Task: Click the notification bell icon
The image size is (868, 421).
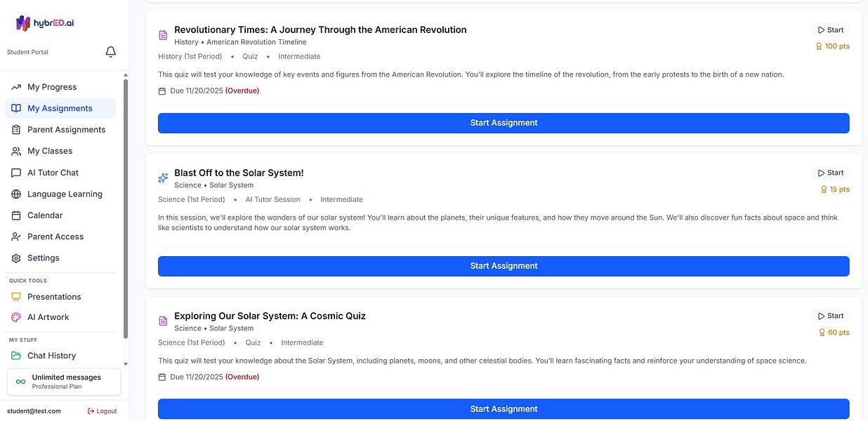Action: [x=110, y=52]
